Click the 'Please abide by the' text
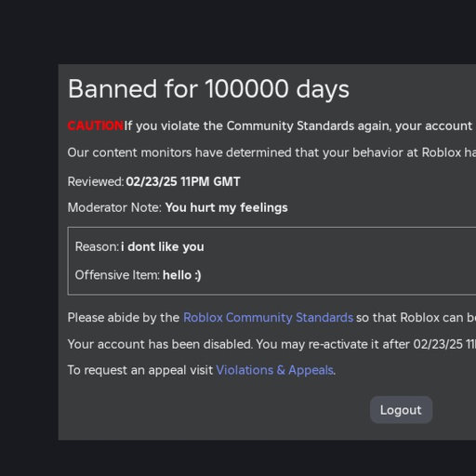 124,318
